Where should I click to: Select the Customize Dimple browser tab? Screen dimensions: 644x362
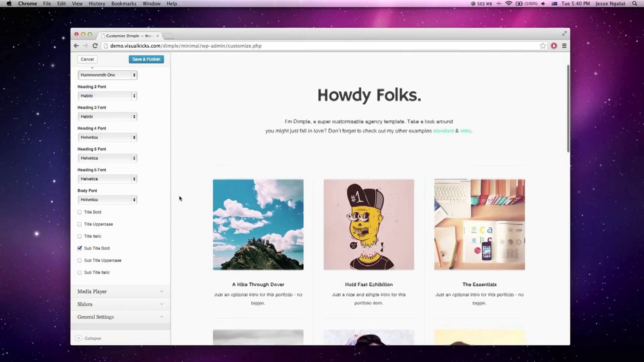click(130, 36)
